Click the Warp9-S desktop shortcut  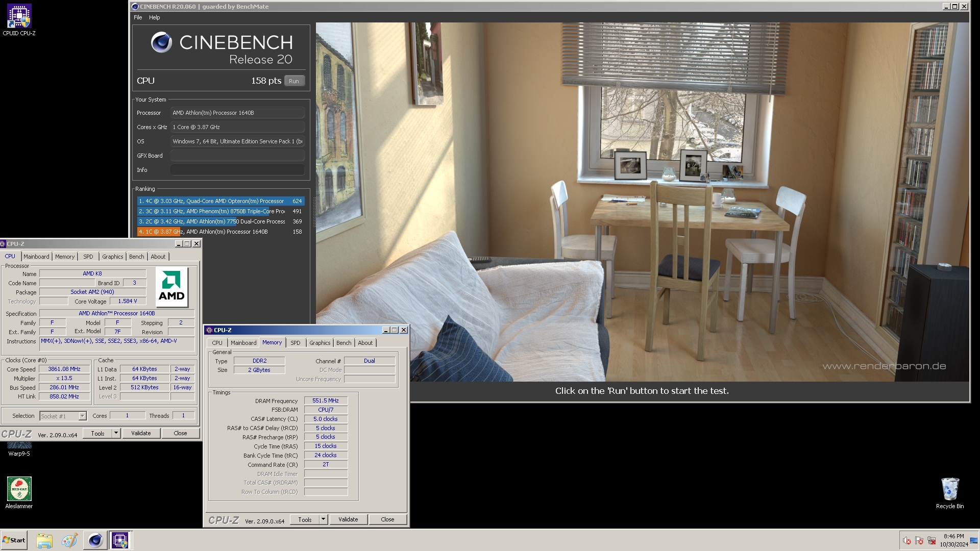(x=19, y=448)
